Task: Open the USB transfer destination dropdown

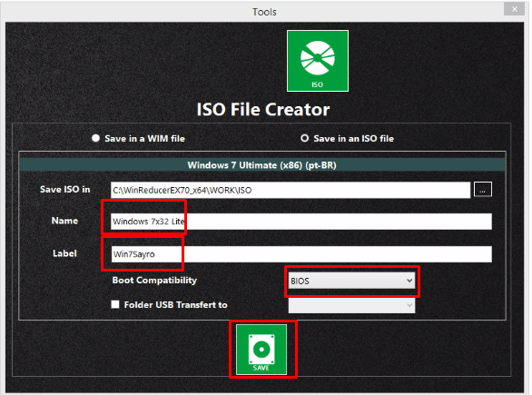Action: pyautogui.click(x=351, y=305)
